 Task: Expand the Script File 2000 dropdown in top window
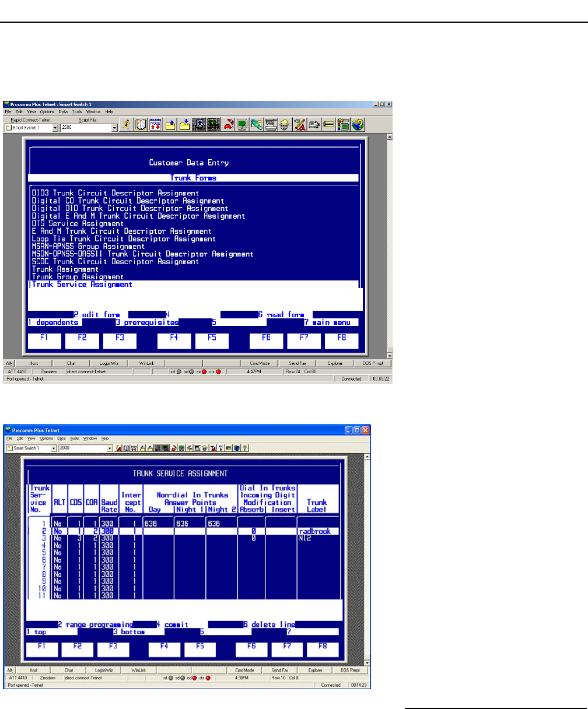[114, 127]
